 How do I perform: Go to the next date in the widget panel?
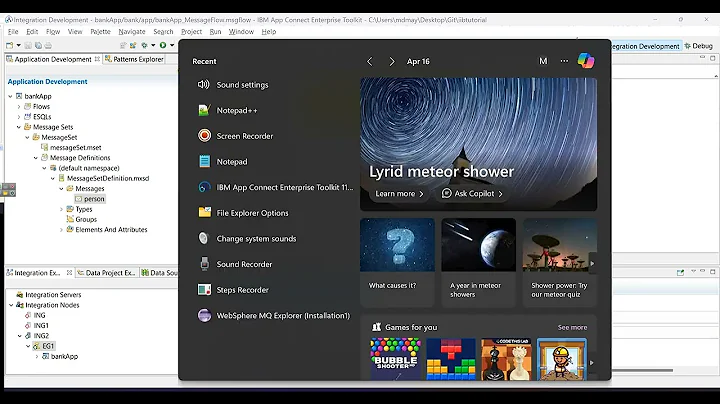pyautogui.click(x=392, y=61)
